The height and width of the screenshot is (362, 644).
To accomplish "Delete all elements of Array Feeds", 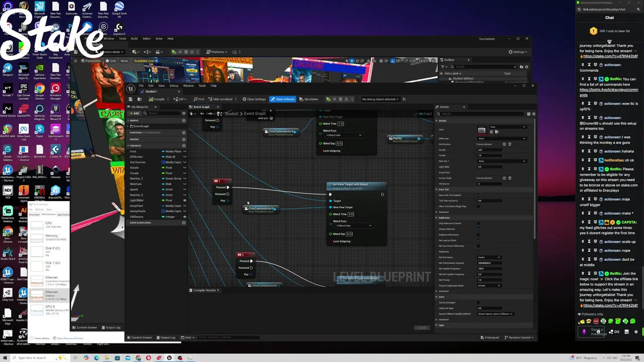I will (x=510, y=178).
